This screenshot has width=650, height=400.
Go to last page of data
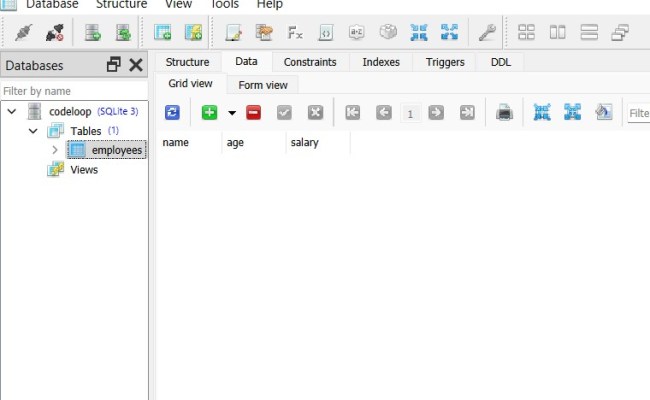467,112
